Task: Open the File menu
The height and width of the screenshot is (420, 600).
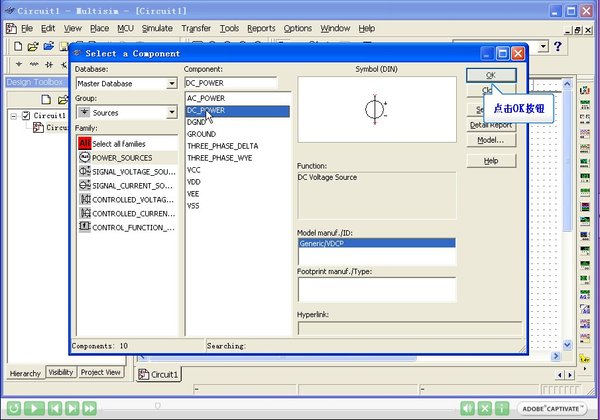Action: [x=26, y=28]
